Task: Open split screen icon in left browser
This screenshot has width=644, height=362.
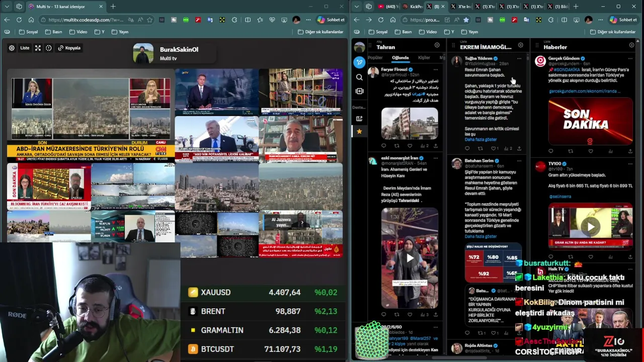Action: [248, 20]
